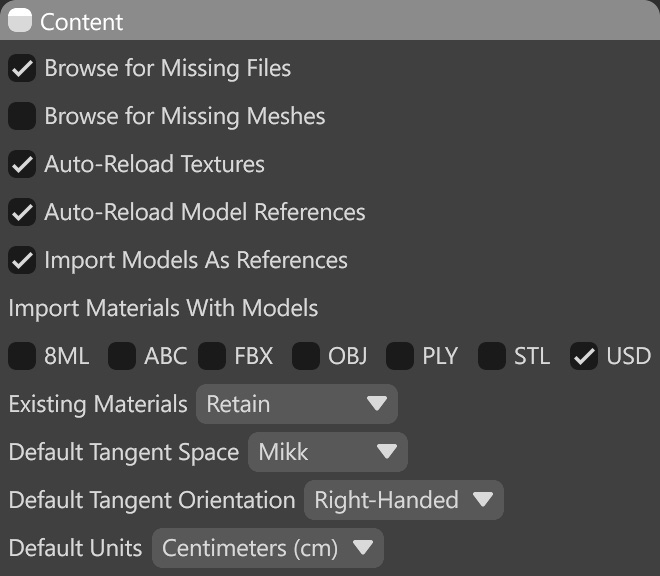The height and width of the screenshot is (576, 660).
Task: Disable Auto-Reload Textures checkbox
Action: coord(22,164)
